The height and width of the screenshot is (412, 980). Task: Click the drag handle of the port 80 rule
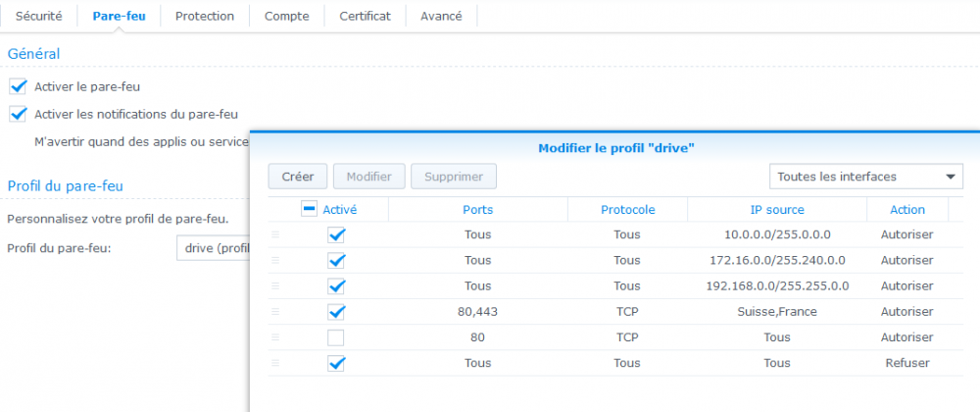(x=275, y=337)
